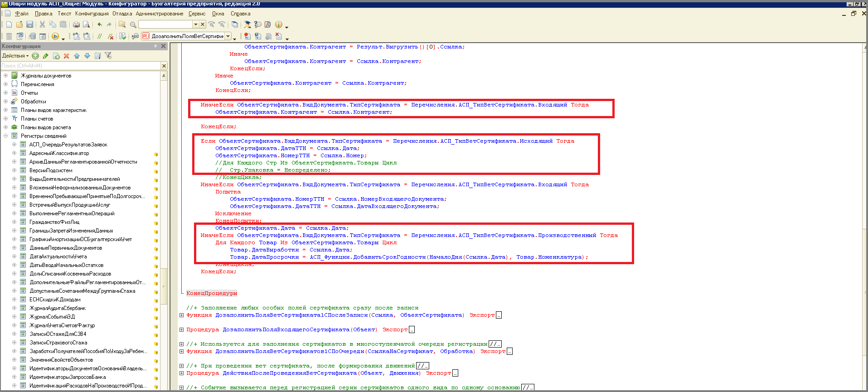Add object with green plus icon
This screenshot has height=392, width=868.
(35, 56)
